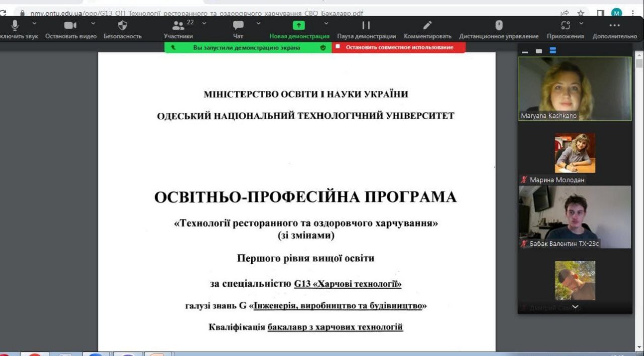This screenshot has width=644, height=356.
Task: Click the browser vertical scrollbar thumb
Action: 639,64
